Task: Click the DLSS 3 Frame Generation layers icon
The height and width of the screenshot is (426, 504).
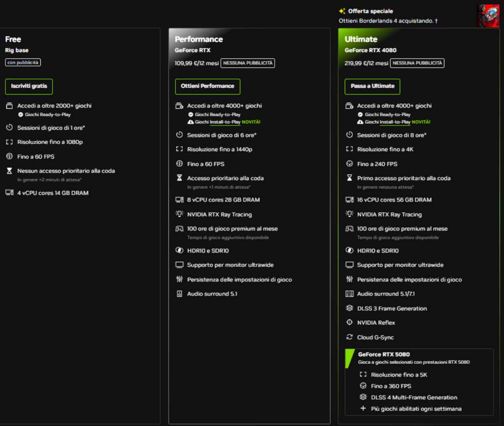Action: point(349,308)
